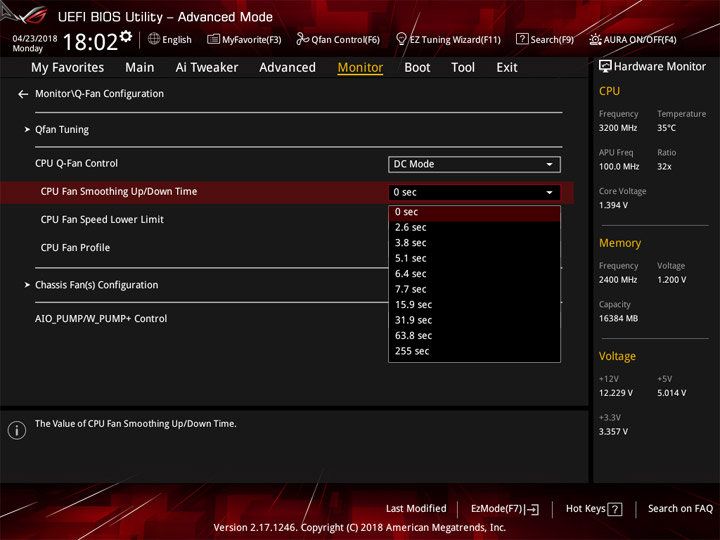Choose 31.9 sec smoothing time
720x540 pixels.
pyautogui.click(x=474, y=321)
